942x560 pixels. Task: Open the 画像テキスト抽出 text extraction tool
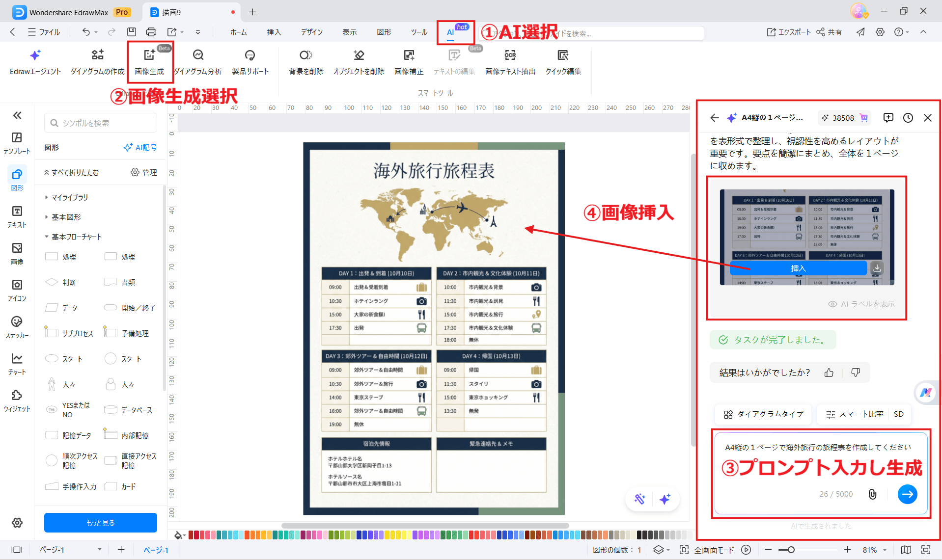tap(510, 61)
